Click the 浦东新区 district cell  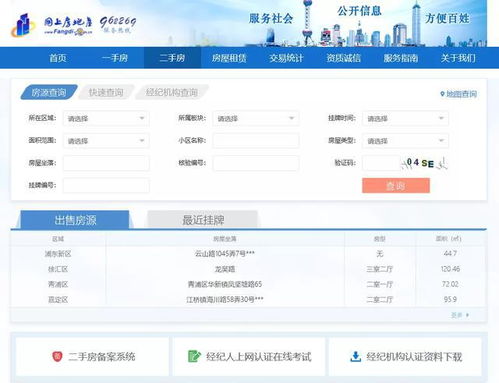point(58,254)
